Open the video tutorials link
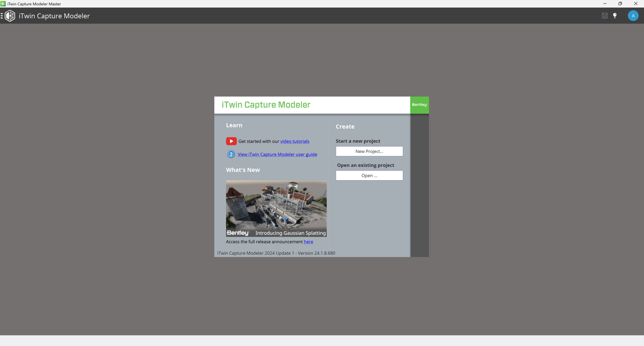 295,141
